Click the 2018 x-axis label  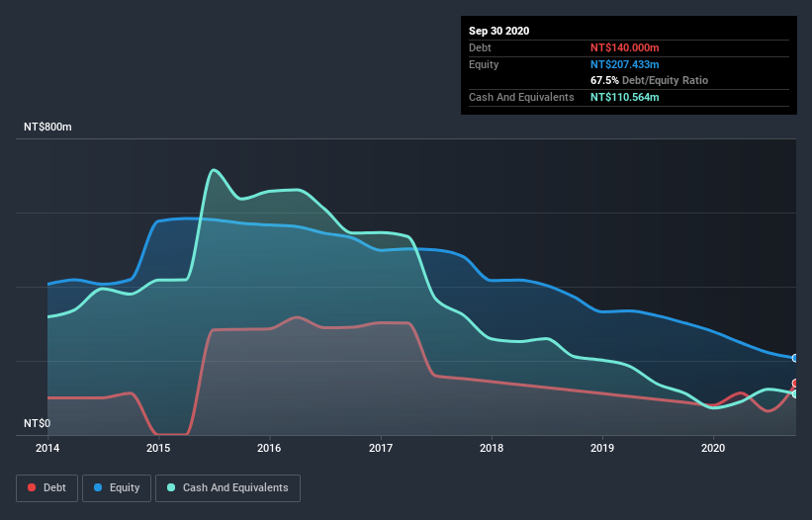tap(492, 448)
